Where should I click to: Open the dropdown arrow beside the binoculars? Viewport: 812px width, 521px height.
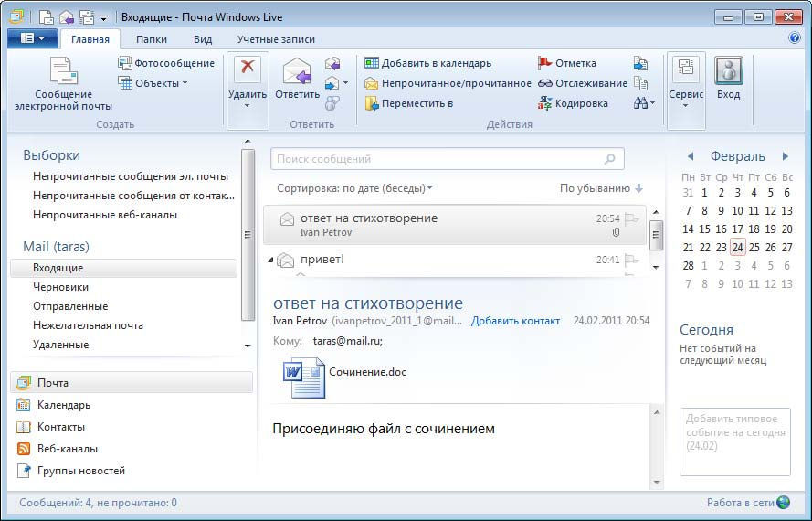click(652, 103)
